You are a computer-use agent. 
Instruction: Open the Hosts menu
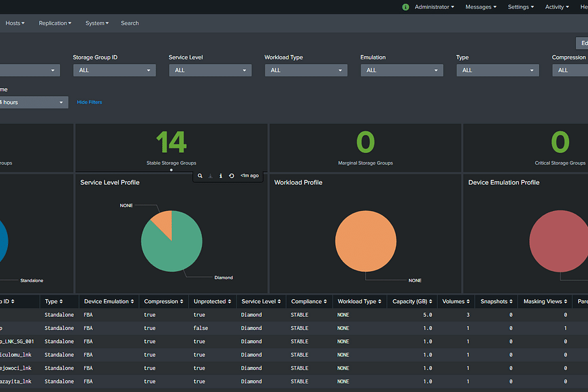tap(14, 23)
